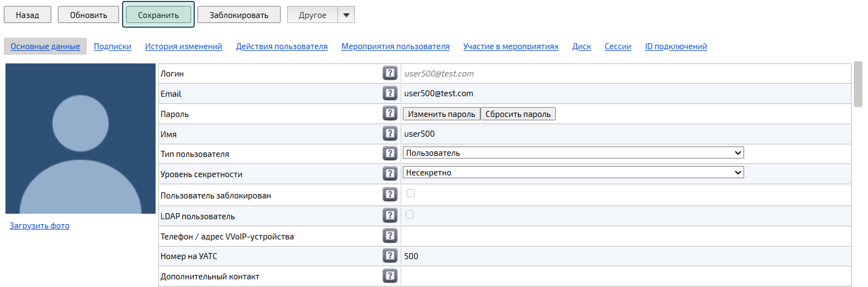868x287 pixels.
Task: Click the Сбросить пароль button
Action: click(x=518, y=114)
